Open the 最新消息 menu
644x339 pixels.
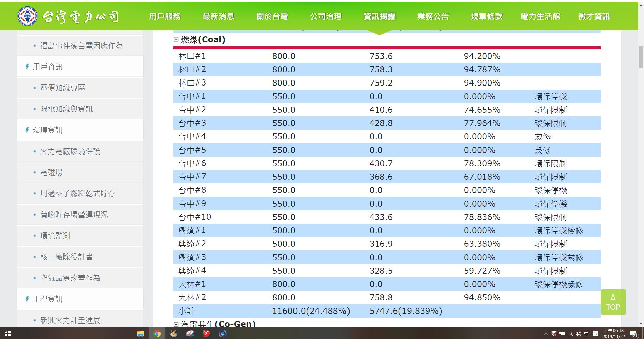pyautogui.click(x=218, y=16)
